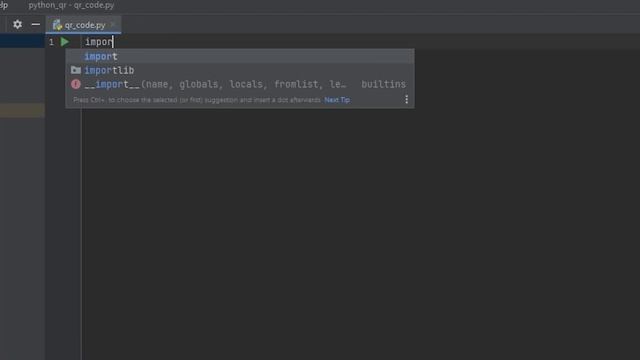640x360 pixels.
Task: Click the line number 1 in the gutter
Action: click(51, 42)
